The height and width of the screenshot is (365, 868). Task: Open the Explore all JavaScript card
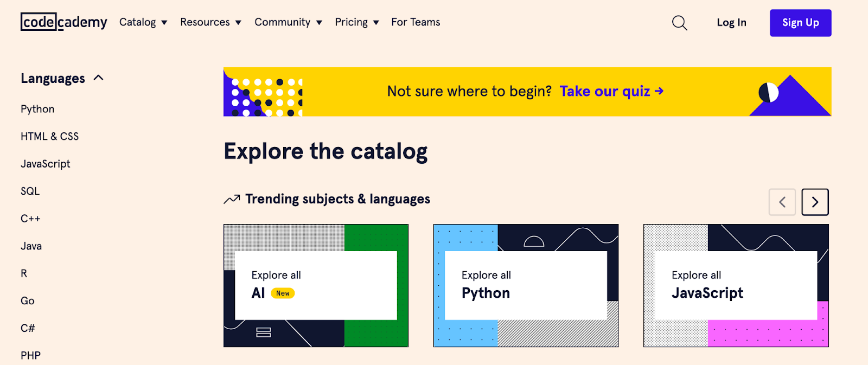tap(736, 285)
